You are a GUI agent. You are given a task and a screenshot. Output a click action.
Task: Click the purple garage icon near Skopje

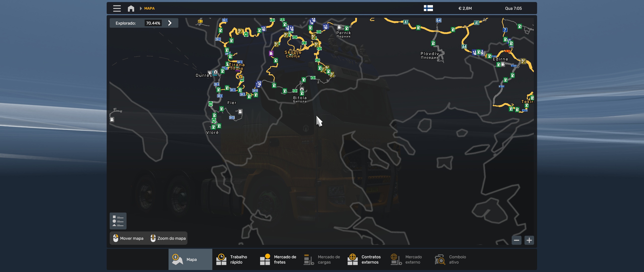tap(271, 53)
